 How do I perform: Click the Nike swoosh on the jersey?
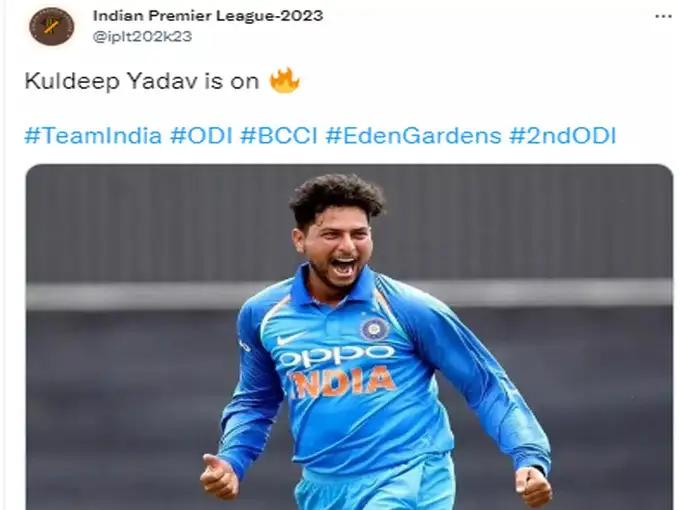[290, 337]
